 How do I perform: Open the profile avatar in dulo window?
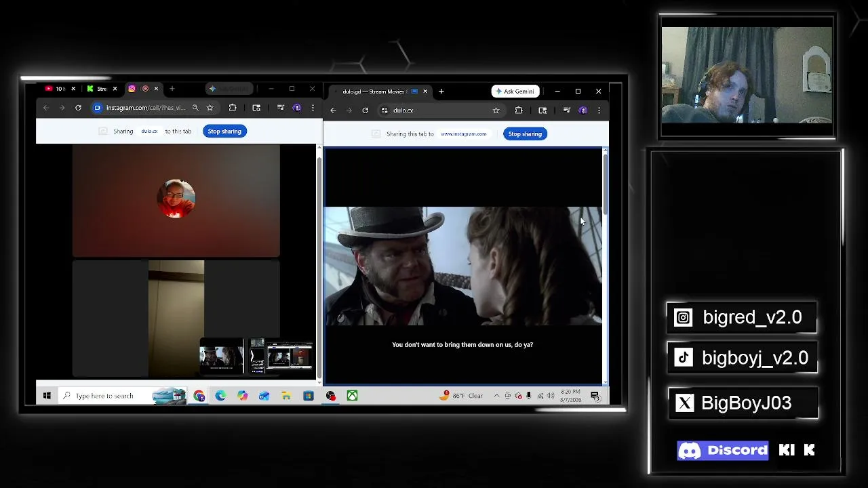click(583, 110)
